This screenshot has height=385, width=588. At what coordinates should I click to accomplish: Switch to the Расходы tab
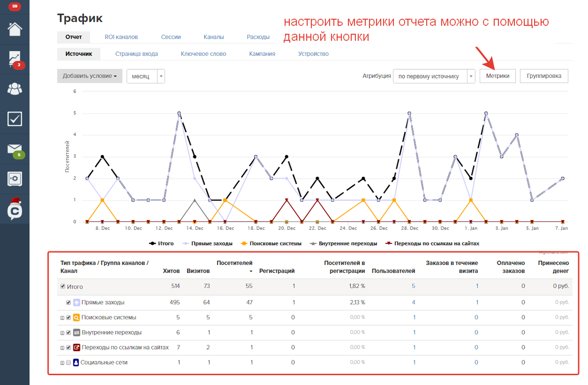point(258,37)
